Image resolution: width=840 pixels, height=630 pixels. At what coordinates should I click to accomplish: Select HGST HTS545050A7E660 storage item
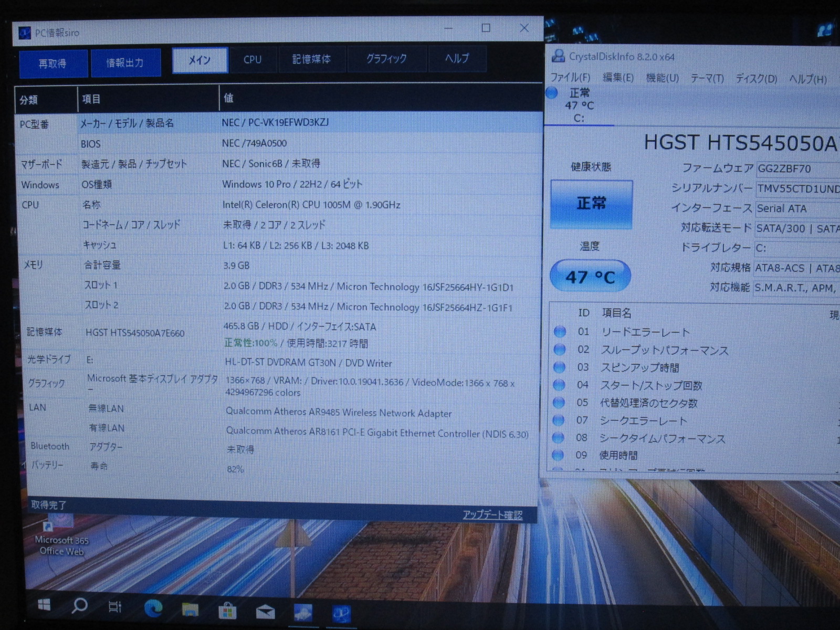[x=135, y=333]
